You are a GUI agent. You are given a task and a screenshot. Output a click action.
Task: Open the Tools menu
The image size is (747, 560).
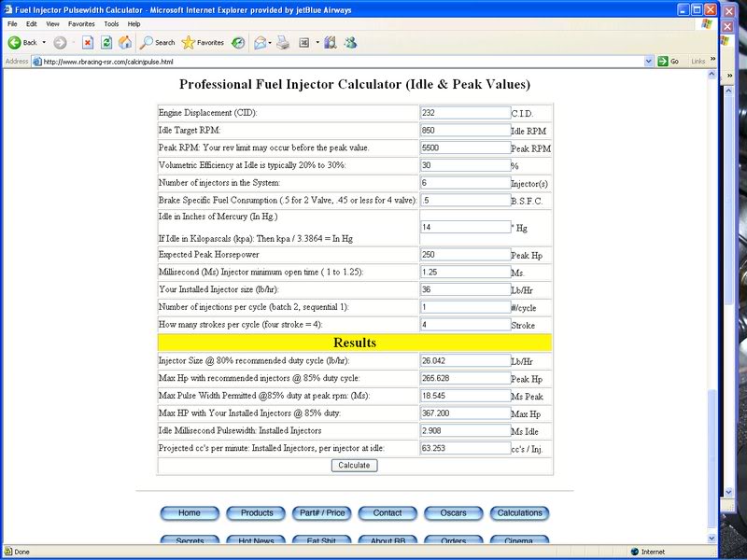click(111, 24)
